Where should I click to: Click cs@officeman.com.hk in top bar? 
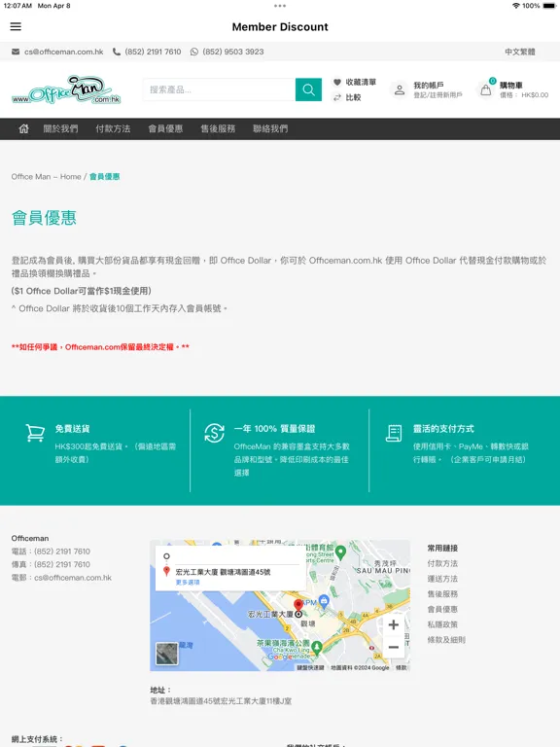(64, 52)
